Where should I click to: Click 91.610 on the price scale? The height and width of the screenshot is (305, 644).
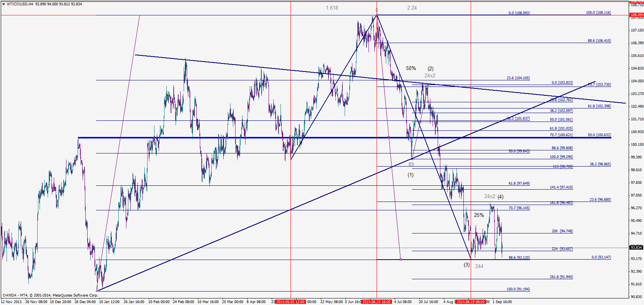click(637, 284)
